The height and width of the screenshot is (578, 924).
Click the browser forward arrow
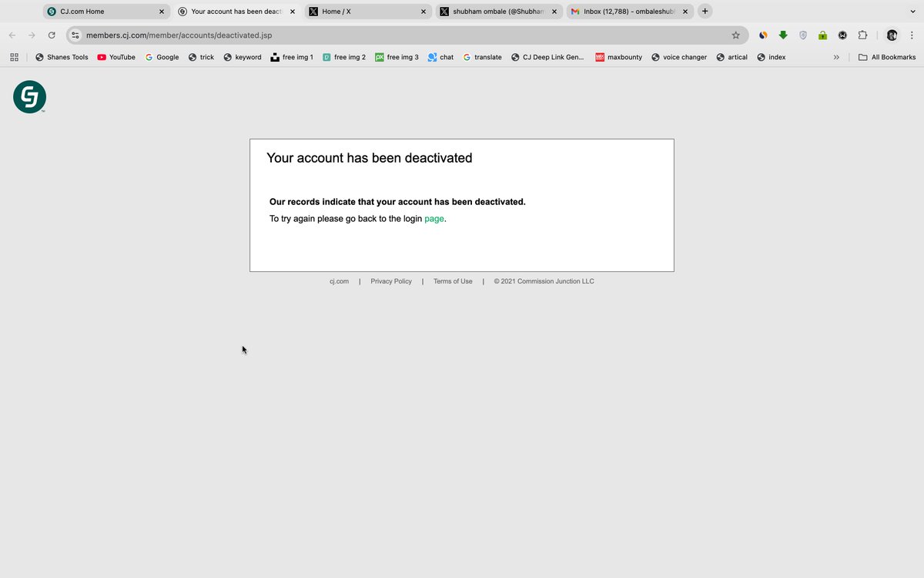[x=32, y=35]
